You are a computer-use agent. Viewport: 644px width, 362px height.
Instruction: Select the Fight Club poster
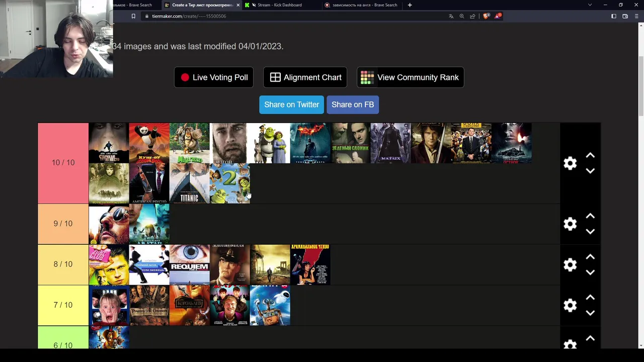pyautogui.click(x=109, y=264)
